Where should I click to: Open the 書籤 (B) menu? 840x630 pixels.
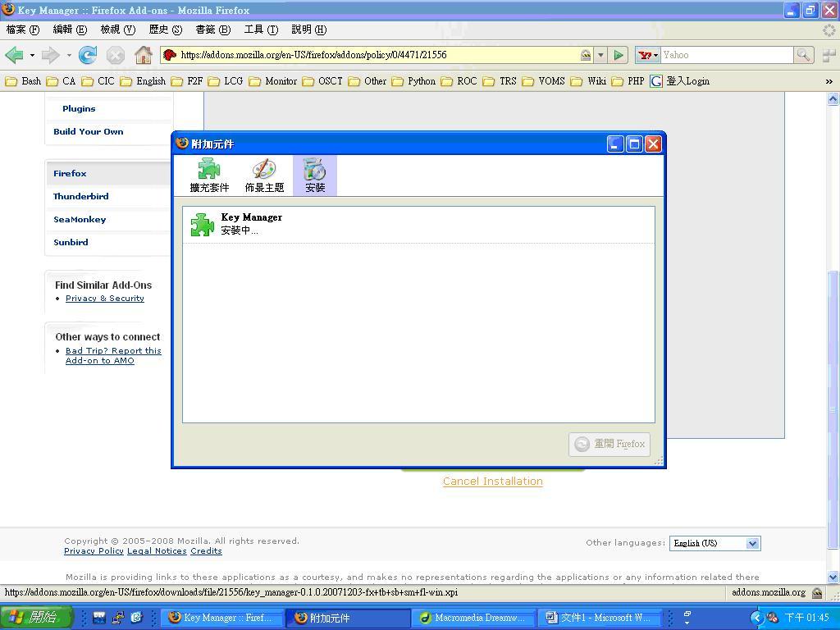coord(213,30)
